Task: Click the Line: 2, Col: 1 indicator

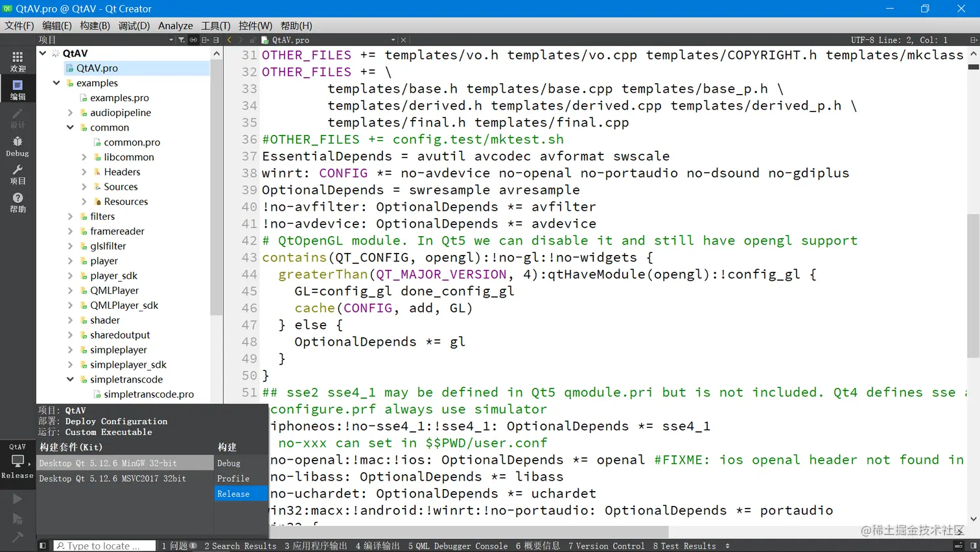Action: point(915,40)
